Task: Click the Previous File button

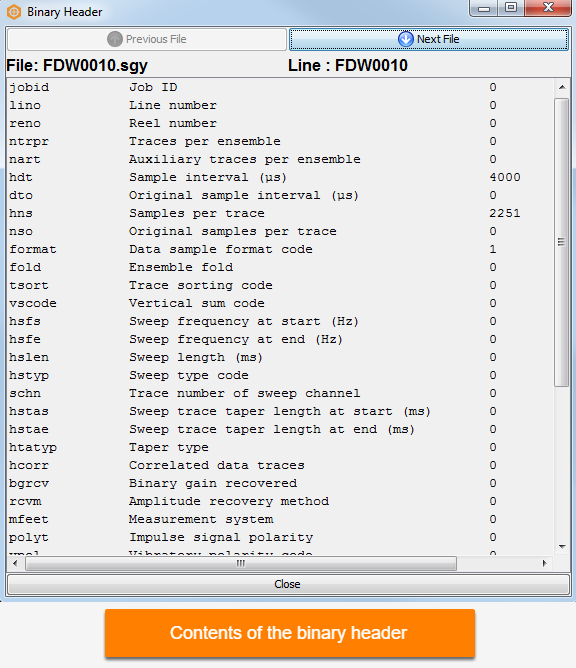Action: (147, 39)
